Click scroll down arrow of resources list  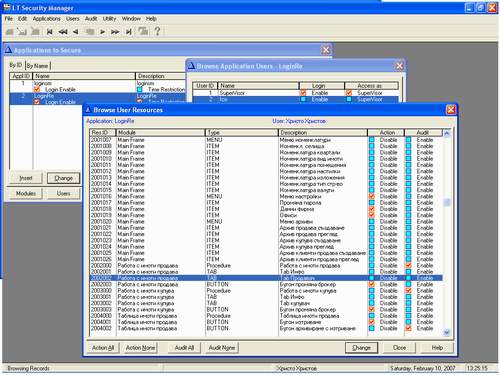pos(447,332)
